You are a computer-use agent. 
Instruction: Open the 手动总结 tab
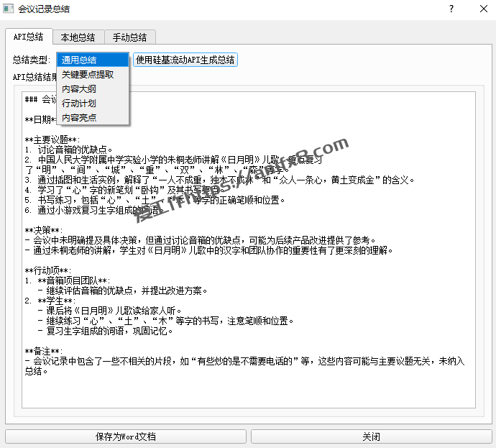pos(129,37)
